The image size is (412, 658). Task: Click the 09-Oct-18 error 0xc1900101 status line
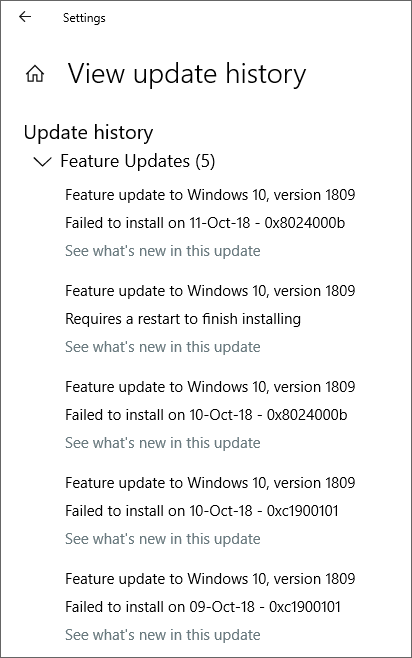pyautogui.click(x=203, y=607)
